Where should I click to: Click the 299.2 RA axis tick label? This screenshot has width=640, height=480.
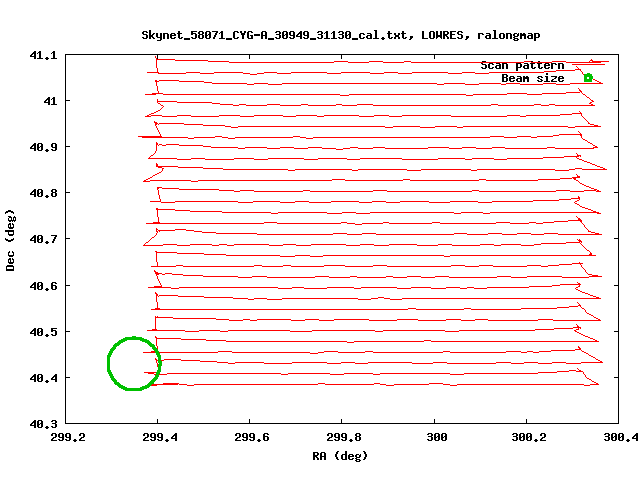click(68, 437)
